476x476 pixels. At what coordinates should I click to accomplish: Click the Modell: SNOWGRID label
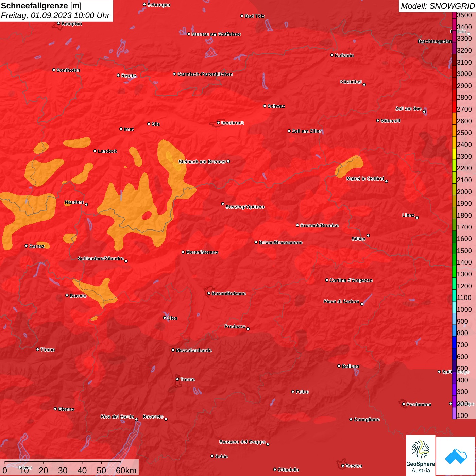(438, 6)
